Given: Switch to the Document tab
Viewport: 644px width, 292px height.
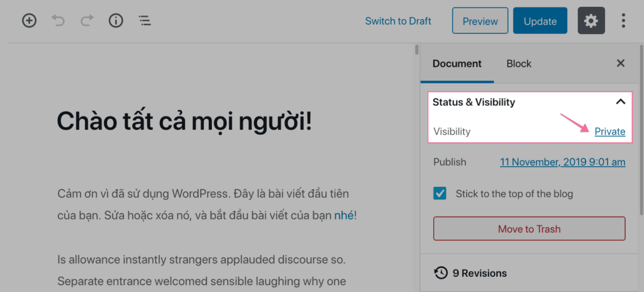Looking at the screenshot, I should click(x=457, y=64).
